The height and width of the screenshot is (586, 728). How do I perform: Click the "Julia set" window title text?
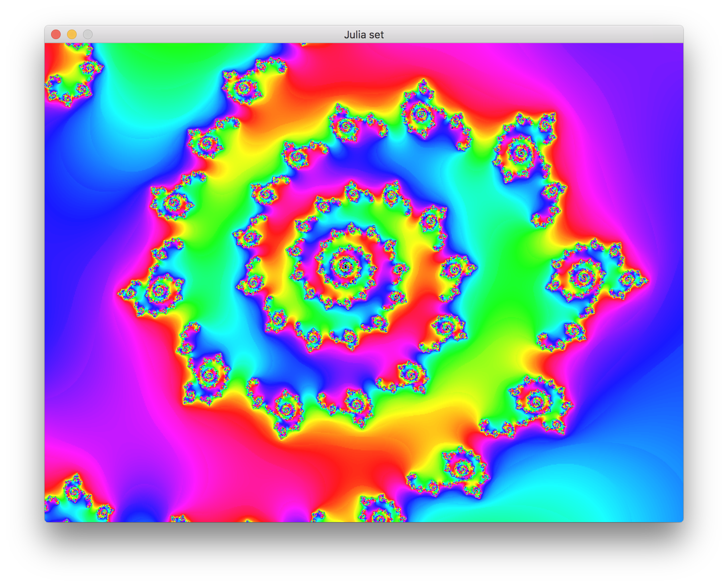(x=364, y=35)
